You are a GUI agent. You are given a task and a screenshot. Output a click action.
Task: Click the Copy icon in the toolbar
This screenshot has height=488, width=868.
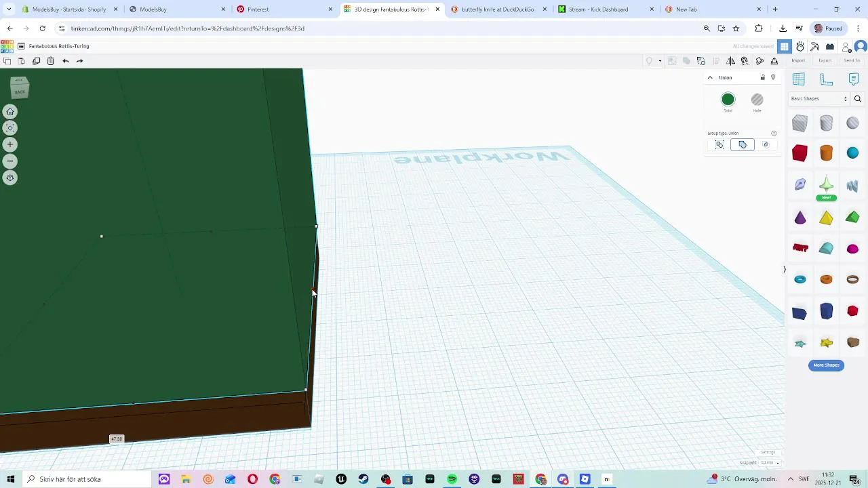pos(7,61)
